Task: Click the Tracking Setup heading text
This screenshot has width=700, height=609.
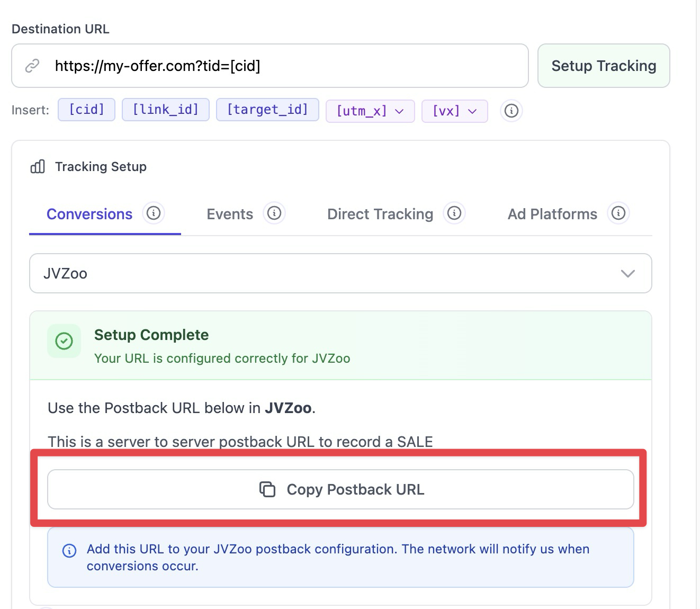Action: tap(101, 167)
